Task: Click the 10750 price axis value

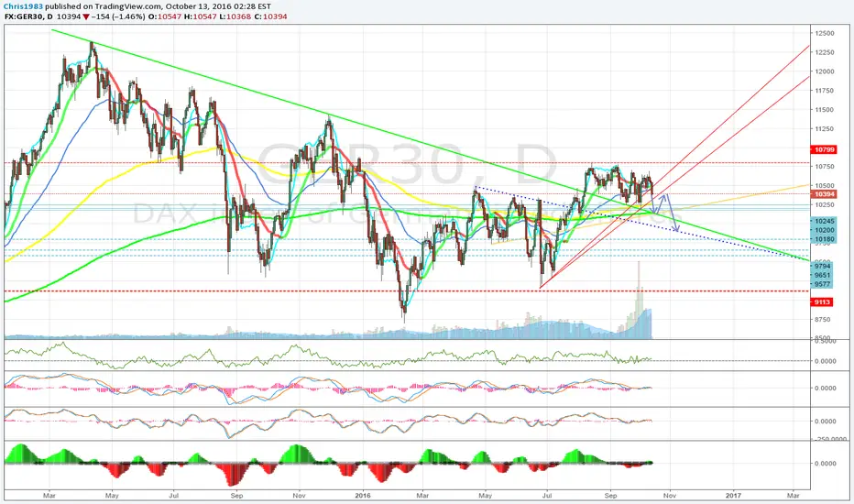Action: pyautogui.click(x=825, y=167)
